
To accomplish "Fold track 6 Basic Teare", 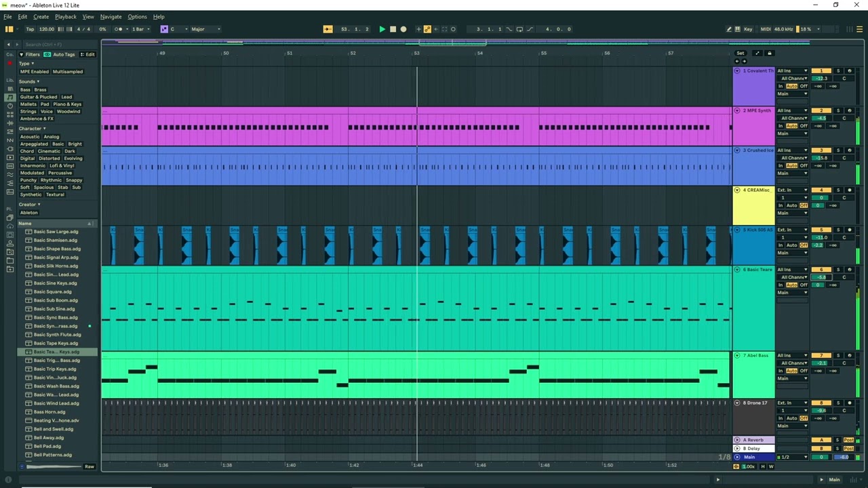I will [737, 270].
